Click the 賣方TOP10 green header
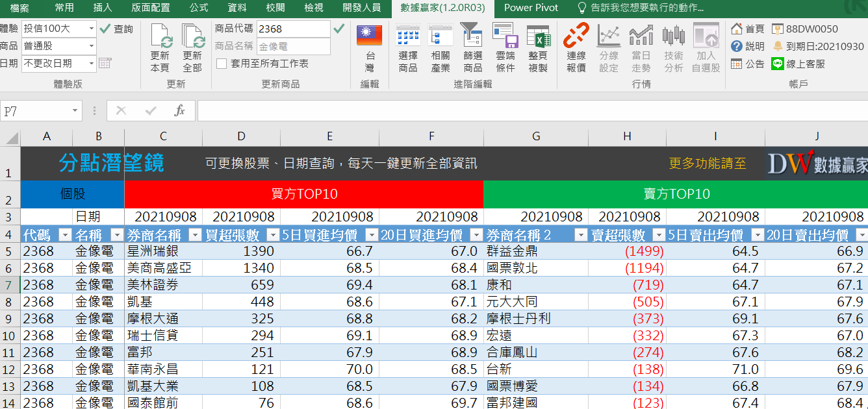 (676, 194)
